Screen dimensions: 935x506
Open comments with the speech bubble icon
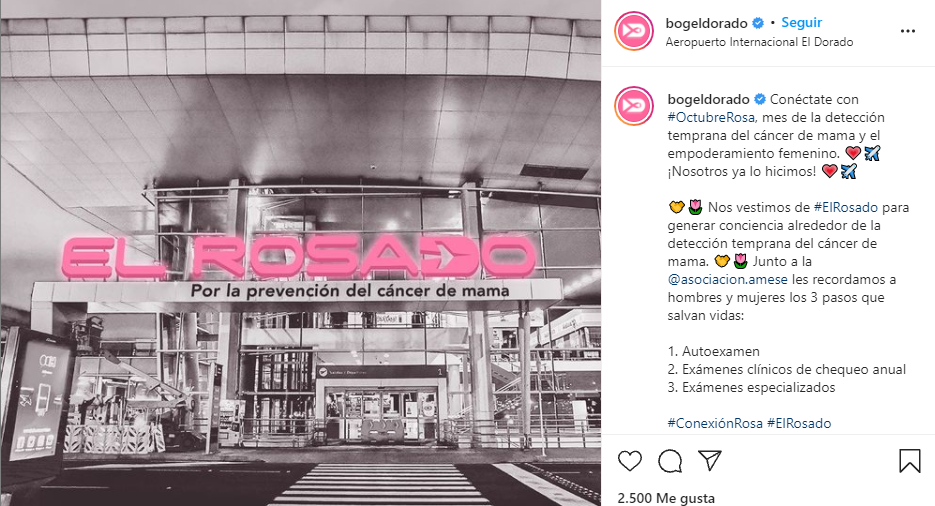[x=670, y=461]
